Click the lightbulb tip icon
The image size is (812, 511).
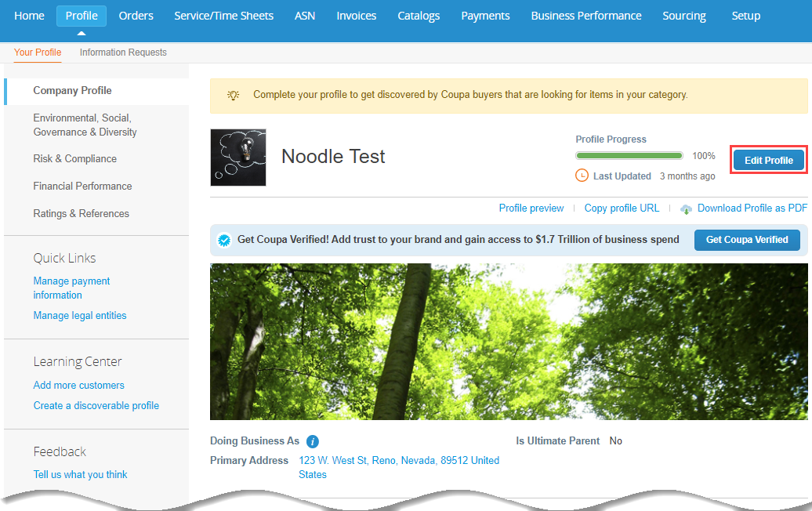[x=233, y=95]
